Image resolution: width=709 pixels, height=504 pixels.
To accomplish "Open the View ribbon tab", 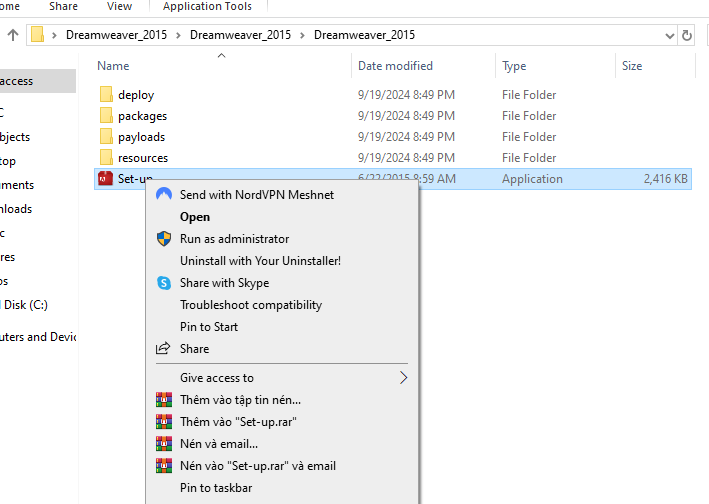I will pyautogui.click(x=119, y=6).
